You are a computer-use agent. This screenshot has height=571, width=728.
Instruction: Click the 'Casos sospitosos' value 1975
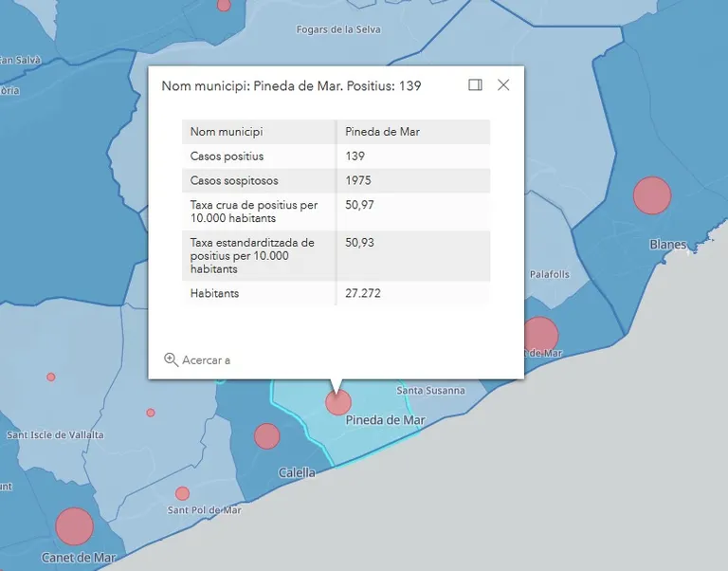tap(358, 180)
